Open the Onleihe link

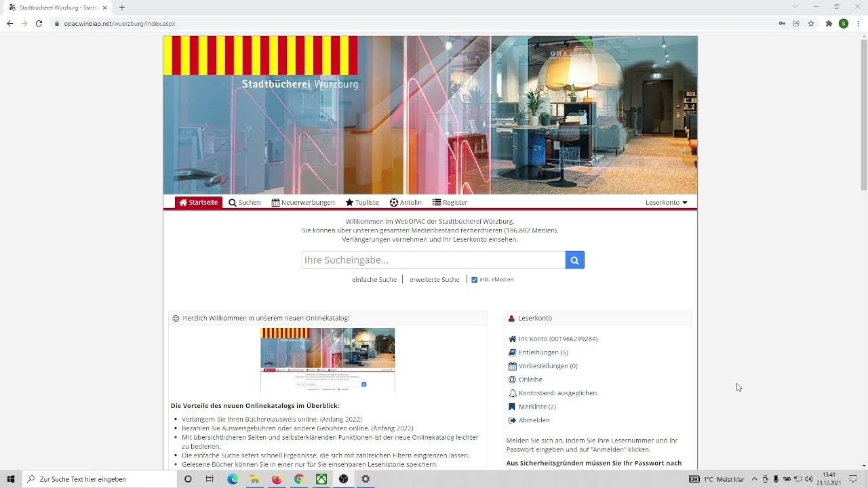[x=530, y=380]
